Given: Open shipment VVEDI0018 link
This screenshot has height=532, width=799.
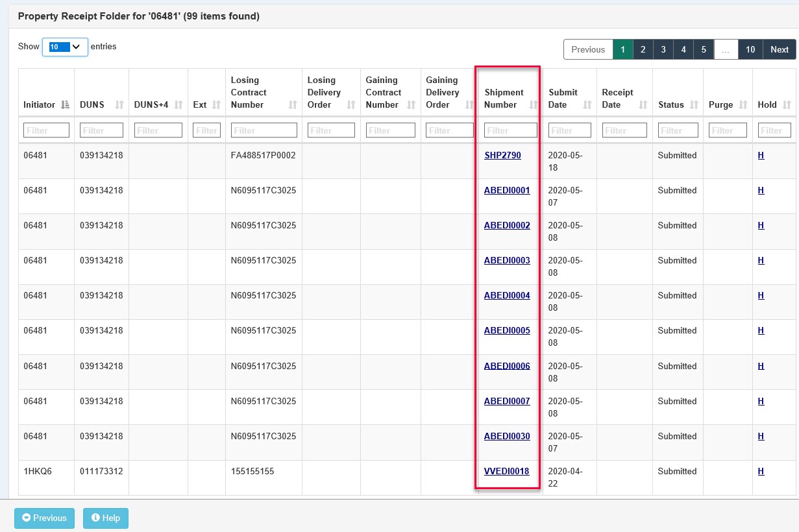Looking at the screenshot, I should 506,472.
